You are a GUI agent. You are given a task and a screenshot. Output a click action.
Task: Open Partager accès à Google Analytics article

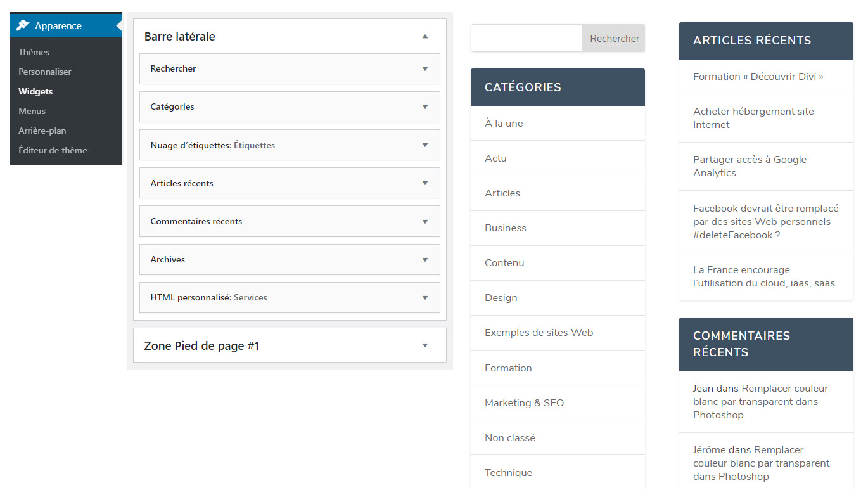click(750, 166)
